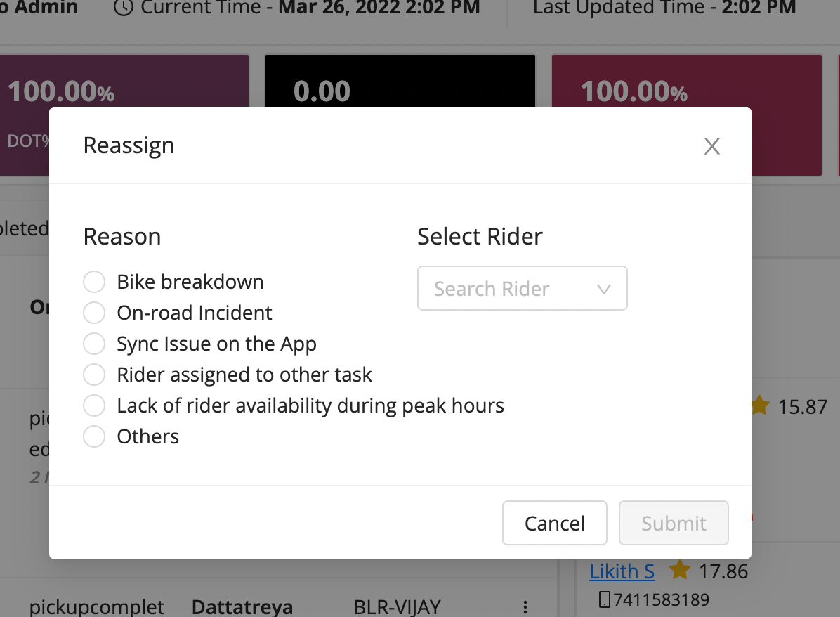
Task: Click the Others label text
Action: click(148, 436)
